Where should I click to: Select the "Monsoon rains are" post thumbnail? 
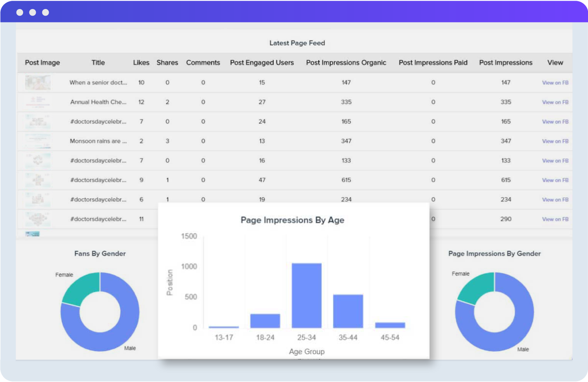coord(37,141)
